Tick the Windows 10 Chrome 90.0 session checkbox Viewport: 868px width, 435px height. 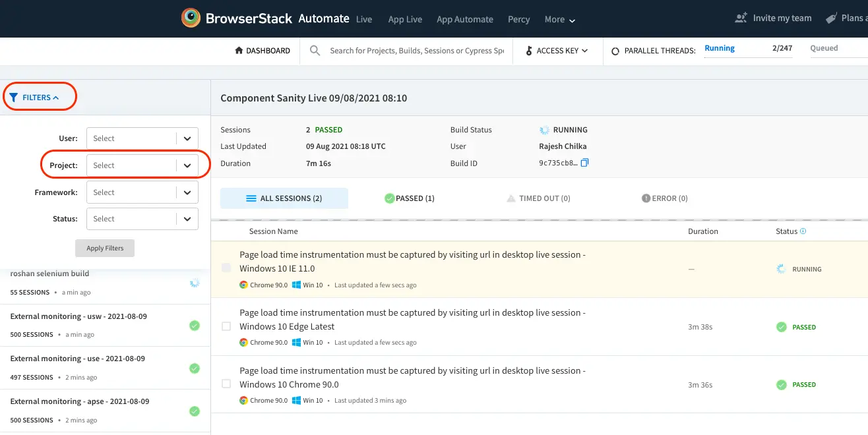pyautogui.click(x=226, y=384)
